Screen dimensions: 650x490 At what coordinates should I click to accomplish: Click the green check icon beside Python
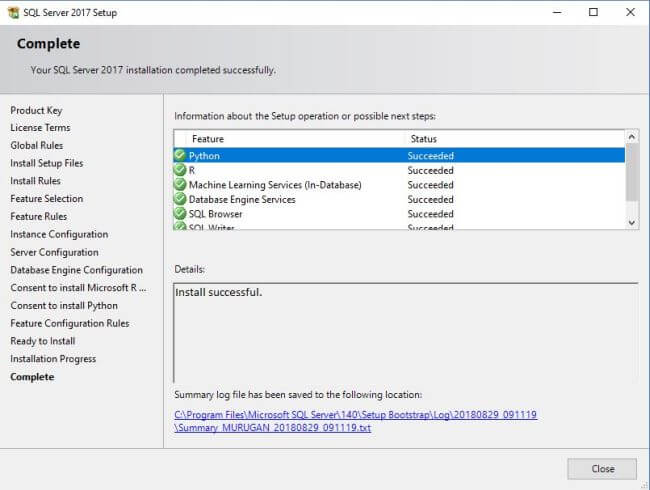pos(180,155)
